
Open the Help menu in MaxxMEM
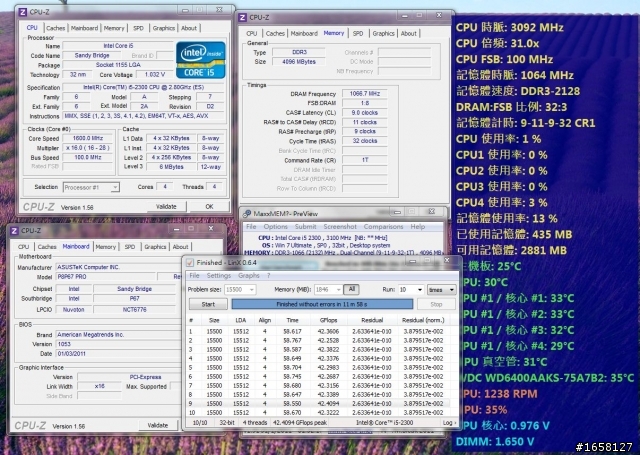[418, 226]
